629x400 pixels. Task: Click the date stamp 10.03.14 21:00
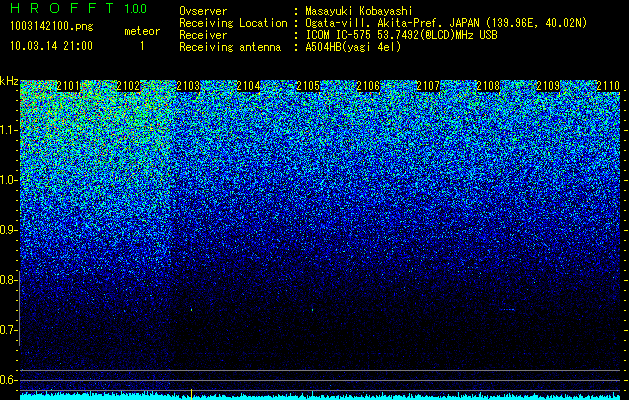(51, 46)
